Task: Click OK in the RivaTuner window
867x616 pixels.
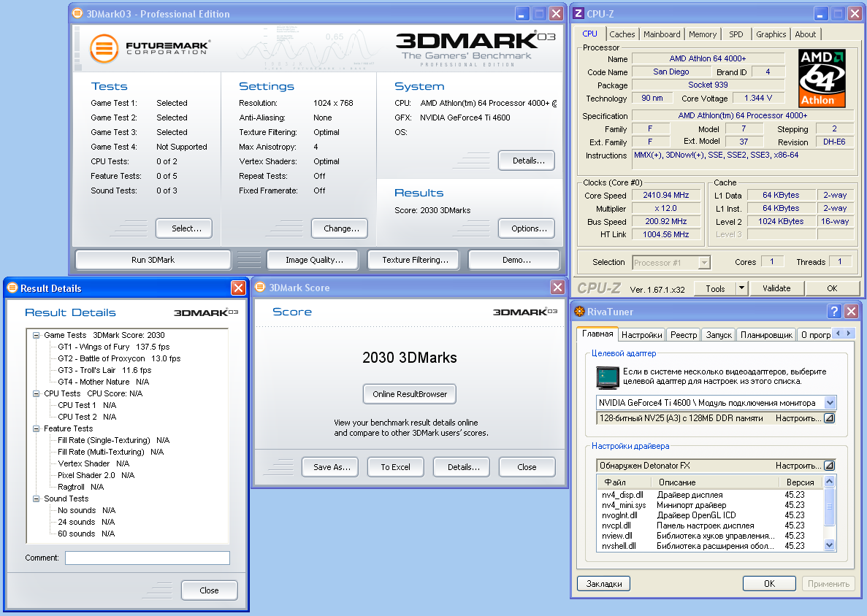Action: [x=769, y=583]
